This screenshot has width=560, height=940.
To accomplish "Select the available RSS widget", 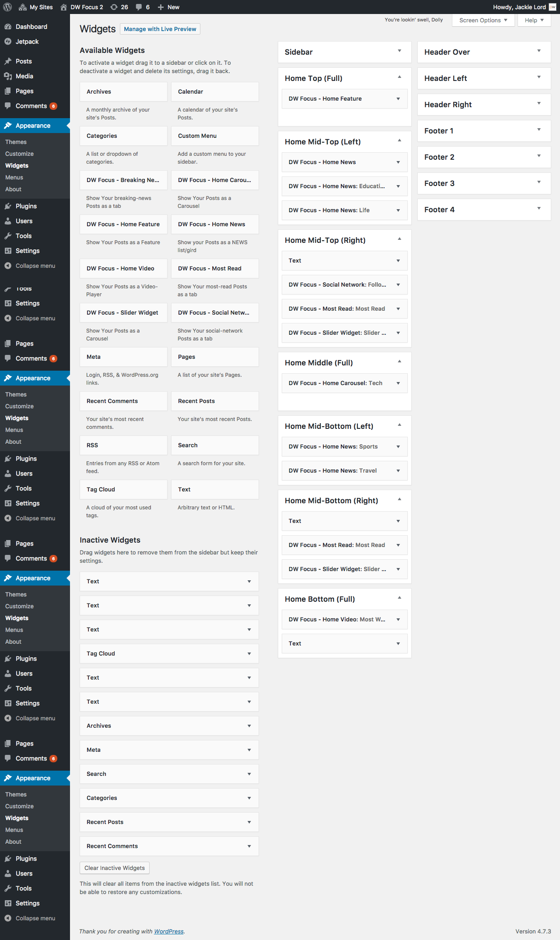I will pos(123,445).
